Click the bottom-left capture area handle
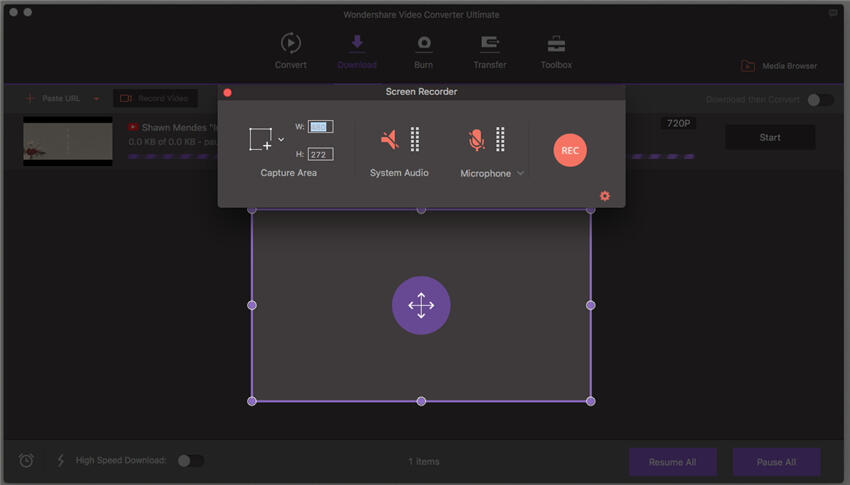Image resolution: width=850 pixels, height=485 pixels. tap(252, 402)
